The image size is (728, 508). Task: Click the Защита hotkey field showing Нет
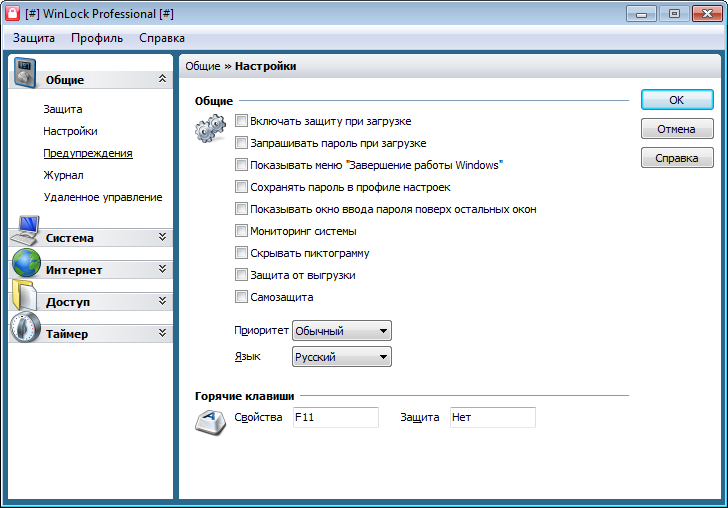(x=493, y=417)
